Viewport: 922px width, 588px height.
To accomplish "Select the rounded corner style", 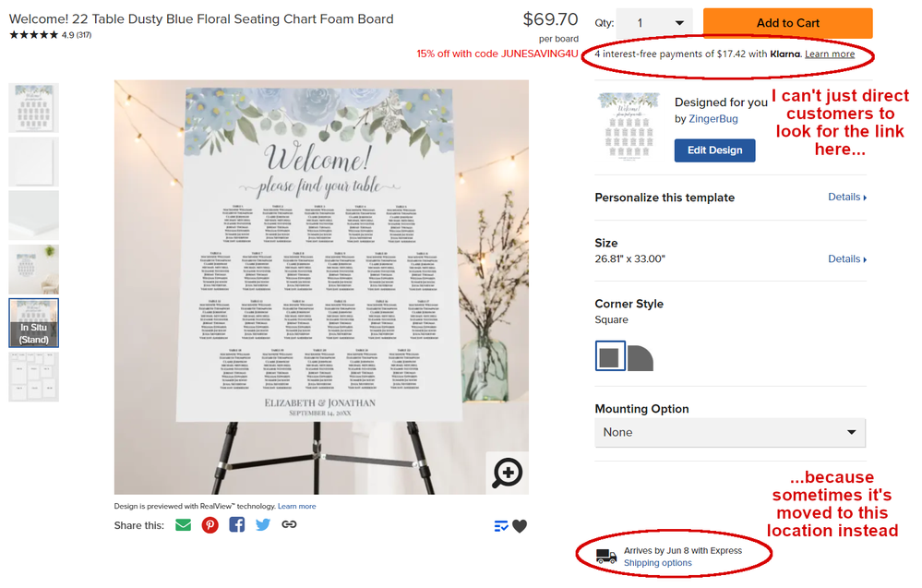I will tap(641, 357).
